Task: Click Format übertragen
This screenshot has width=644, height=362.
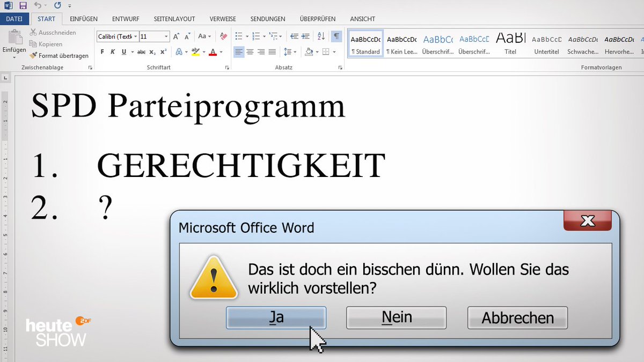Action: (59, 55)
